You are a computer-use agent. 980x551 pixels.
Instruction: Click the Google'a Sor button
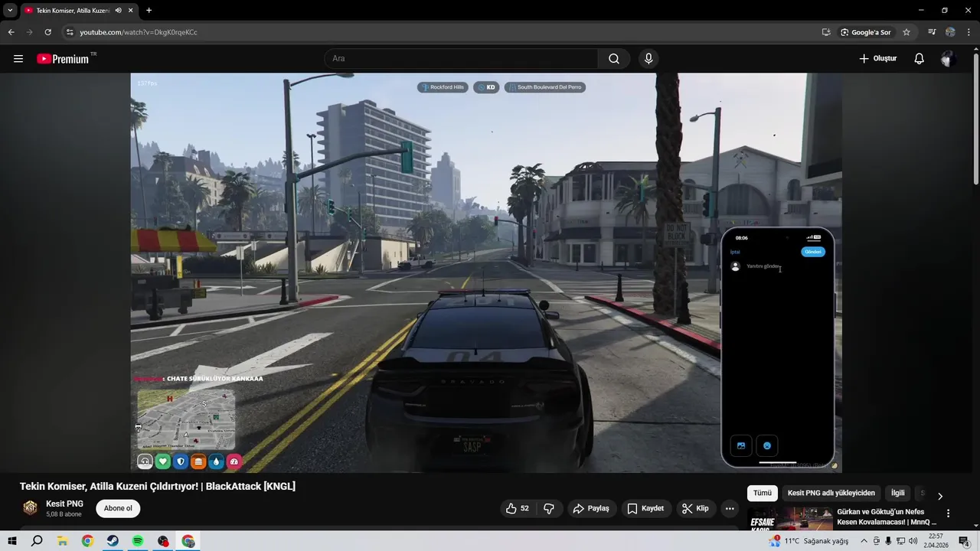[866, 32]
